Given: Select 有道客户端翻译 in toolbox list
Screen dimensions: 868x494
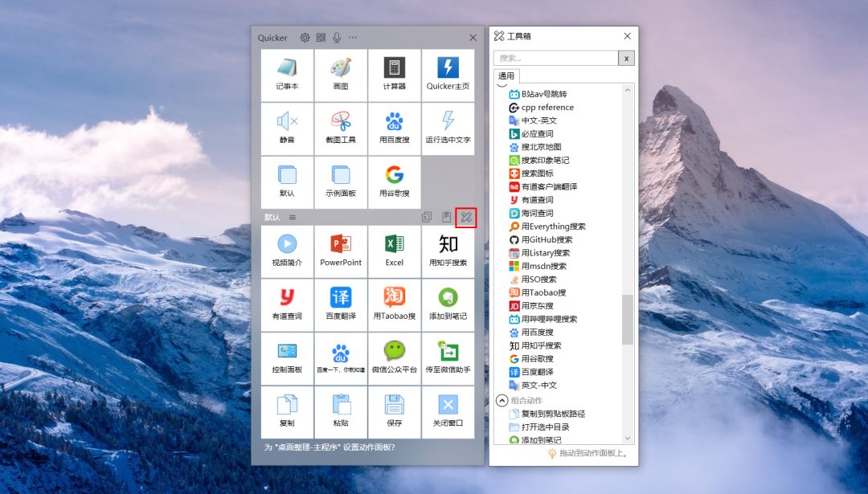Looking at the screenshot, I should click(x=543, y=187).
